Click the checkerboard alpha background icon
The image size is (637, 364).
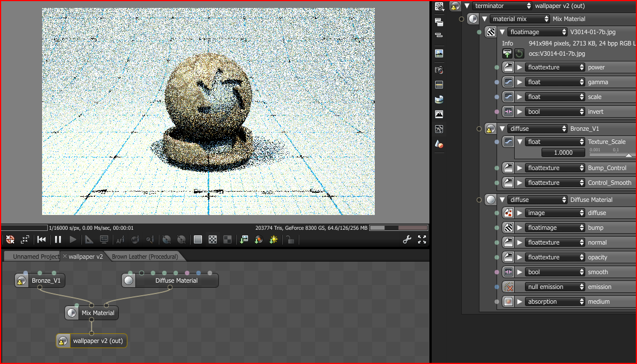click(x=212, y=239)
